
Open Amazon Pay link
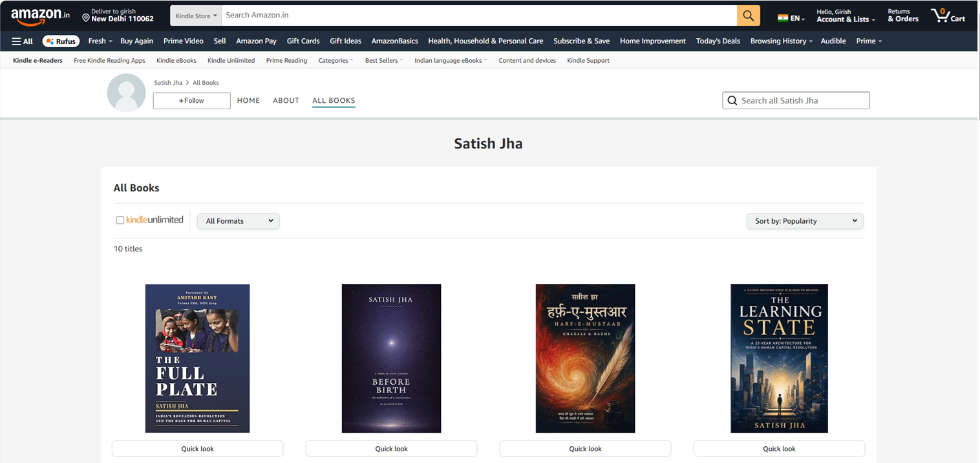(256, 41)
